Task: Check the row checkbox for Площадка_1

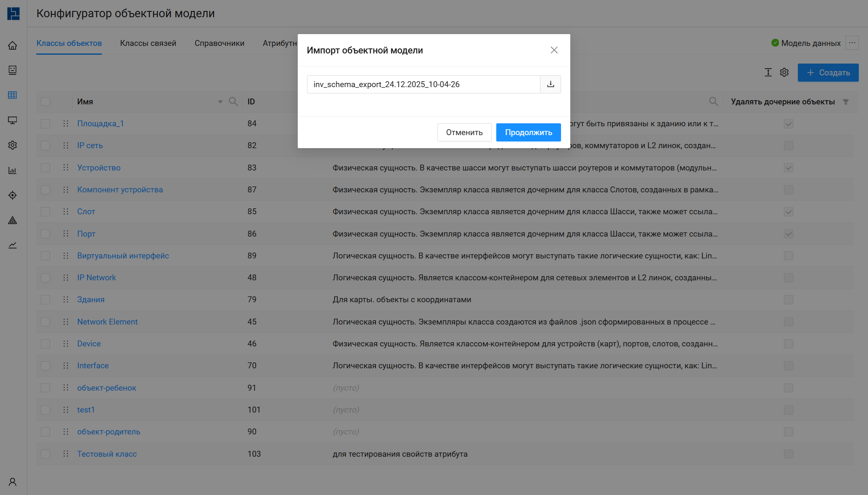Action: pos(45,124)
